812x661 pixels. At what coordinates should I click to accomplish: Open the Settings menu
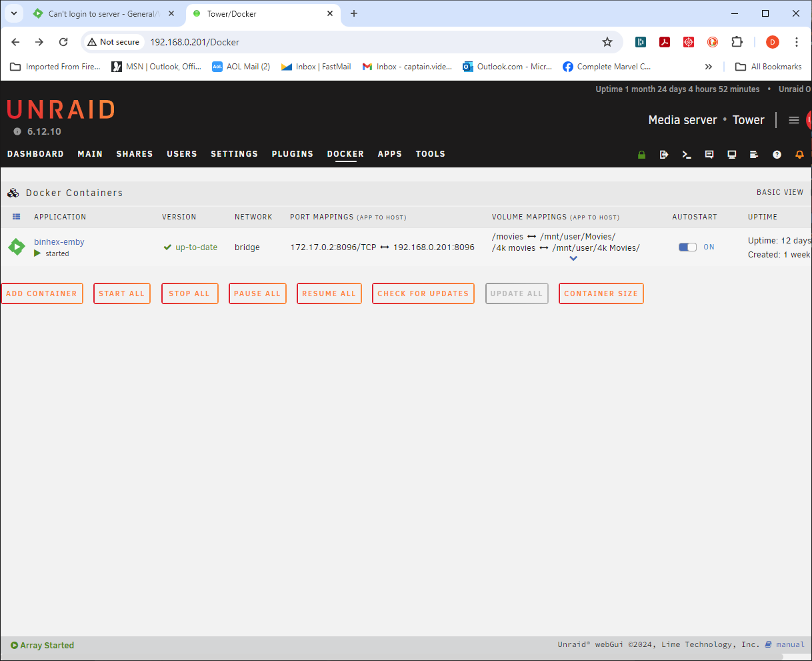234,154
